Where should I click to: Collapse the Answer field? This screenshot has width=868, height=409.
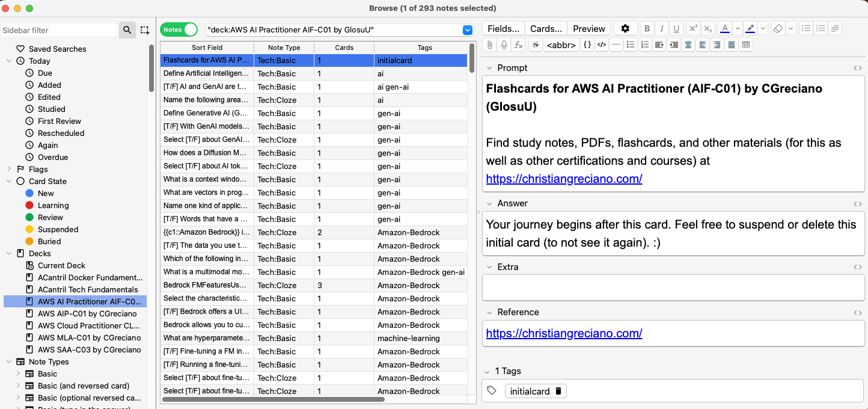point(489,204)
